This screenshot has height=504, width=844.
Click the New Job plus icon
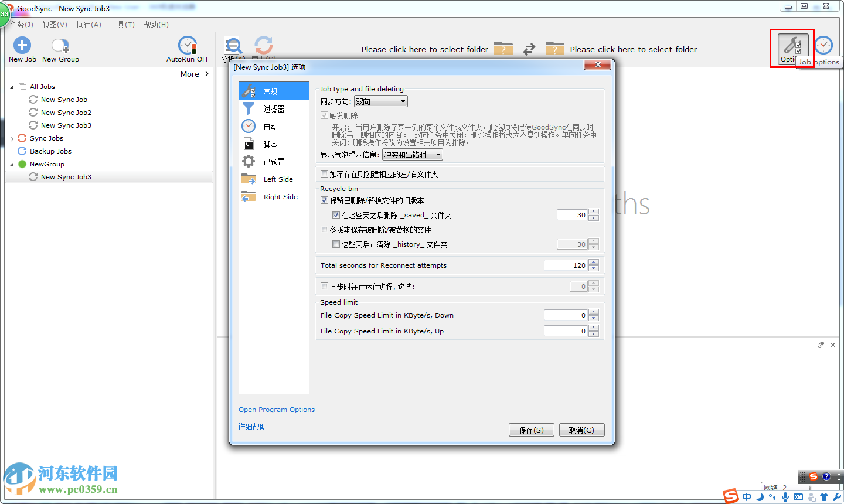(x=22, y=45)
